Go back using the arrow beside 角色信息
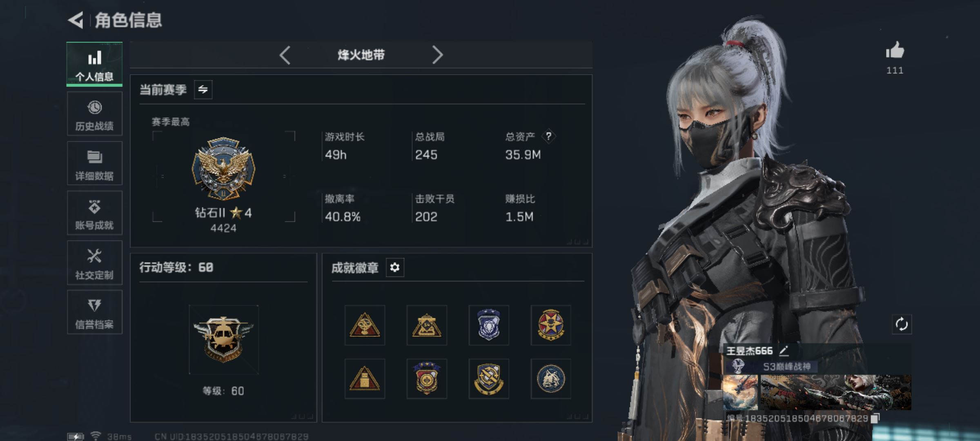 (76, 20)
